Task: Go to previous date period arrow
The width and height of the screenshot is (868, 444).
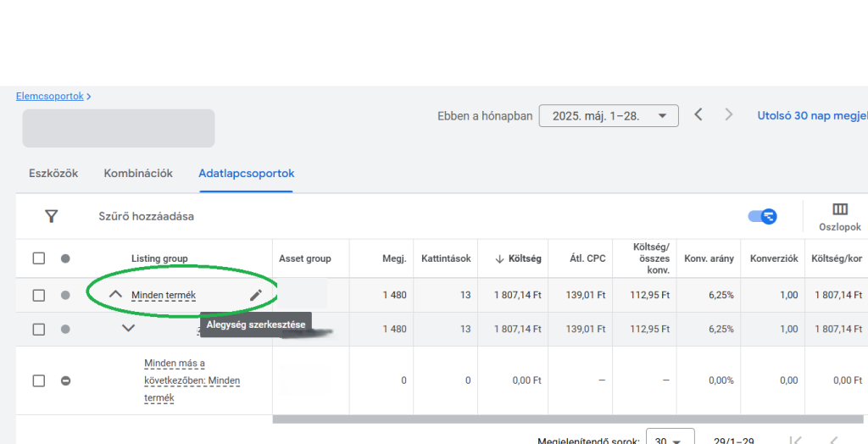Action: click(698, 114)
